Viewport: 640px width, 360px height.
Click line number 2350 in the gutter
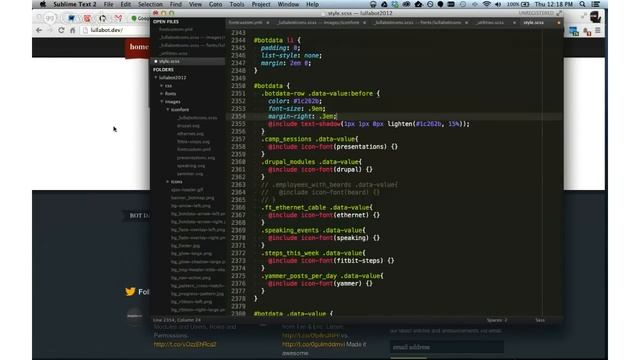(238, 86)
